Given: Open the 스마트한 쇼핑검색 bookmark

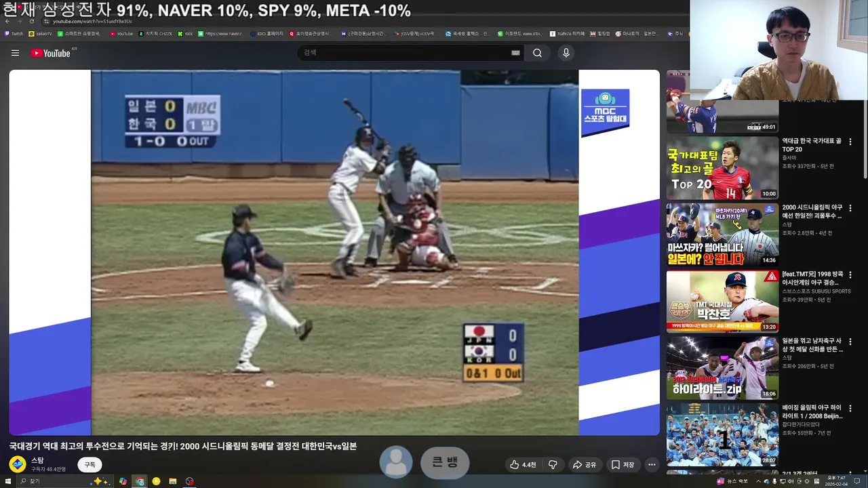Looking at the screenshot, I should pos(79,33).
